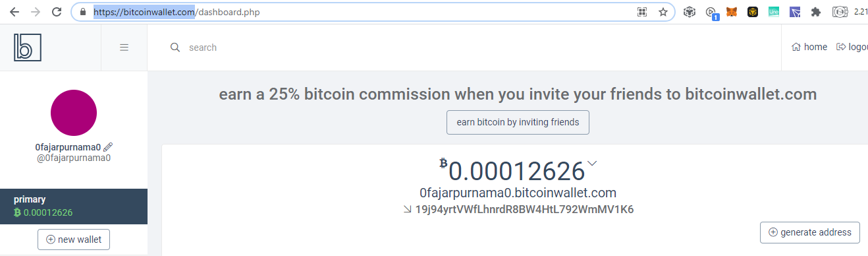Select the primary wallet in the sidebar
The image size is (868, 256).
pos(74,206)
